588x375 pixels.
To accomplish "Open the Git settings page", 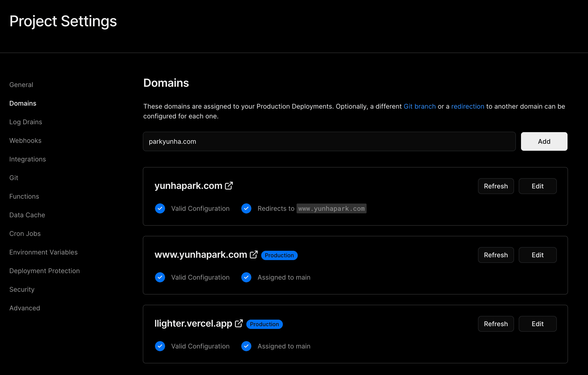I will coord(14,177).
